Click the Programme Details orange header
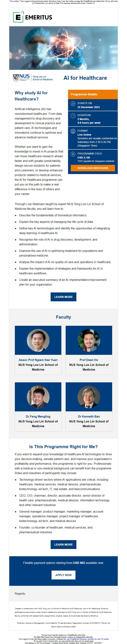This screenshot has width=127, height=644. click(x=93, y=94)
